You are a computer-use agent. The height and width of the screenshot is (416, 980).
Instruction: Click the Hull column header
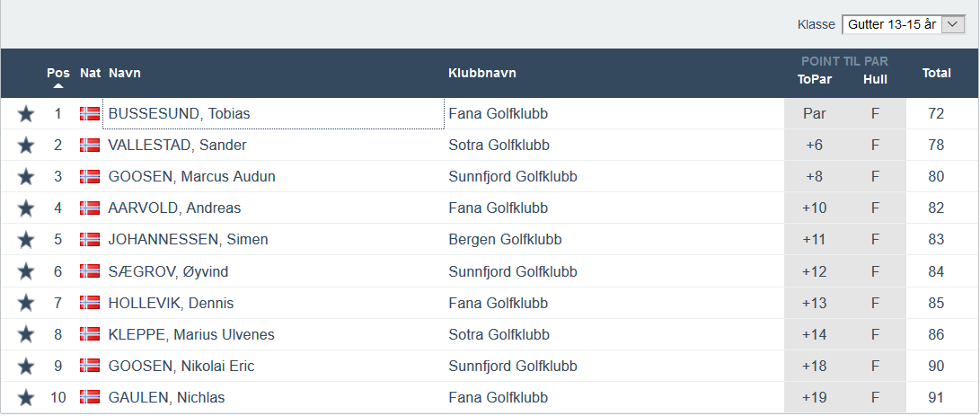[x=875, y=79]
